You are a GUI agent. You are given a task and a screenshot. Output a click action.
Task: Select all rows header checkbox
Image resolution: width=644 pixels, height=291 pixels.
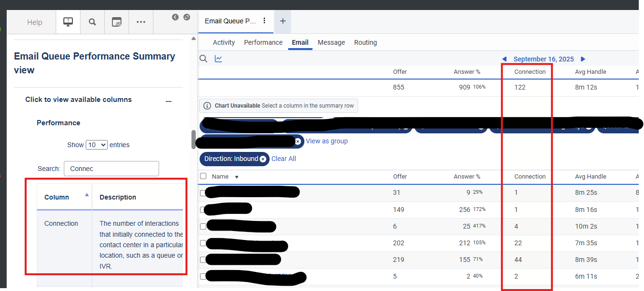pyautogui.click(x=203, y=176)
